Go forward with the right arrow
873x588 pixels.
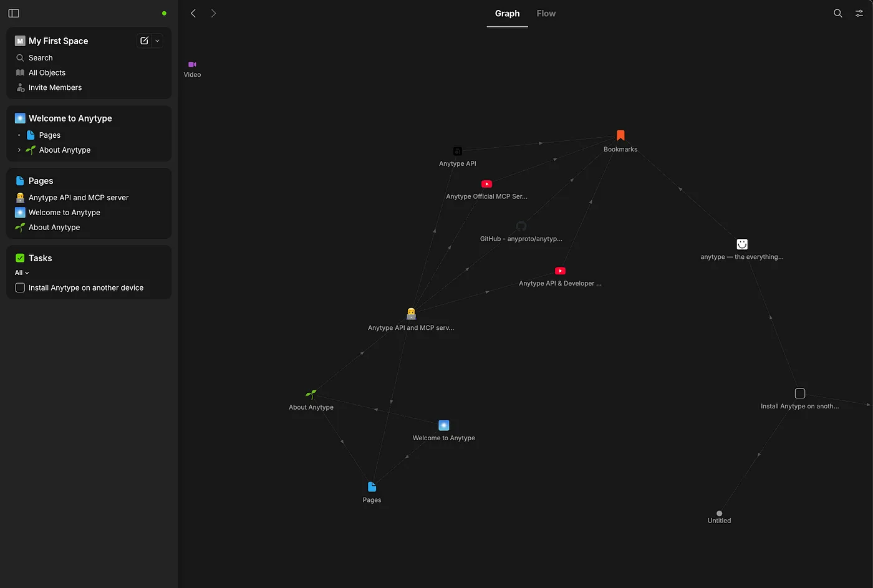click(x=213, y=13)
